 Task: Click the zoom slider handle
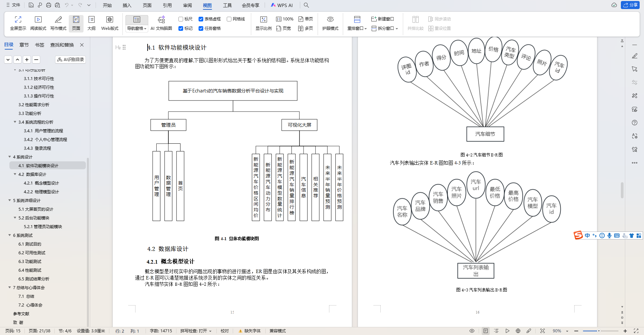[x=599, y=331]
